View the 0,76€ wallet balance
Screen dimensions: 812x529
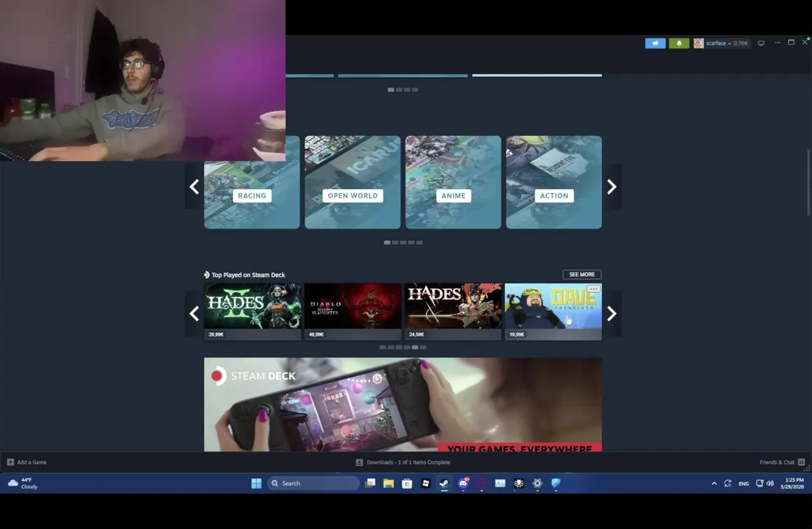(740, 43)
